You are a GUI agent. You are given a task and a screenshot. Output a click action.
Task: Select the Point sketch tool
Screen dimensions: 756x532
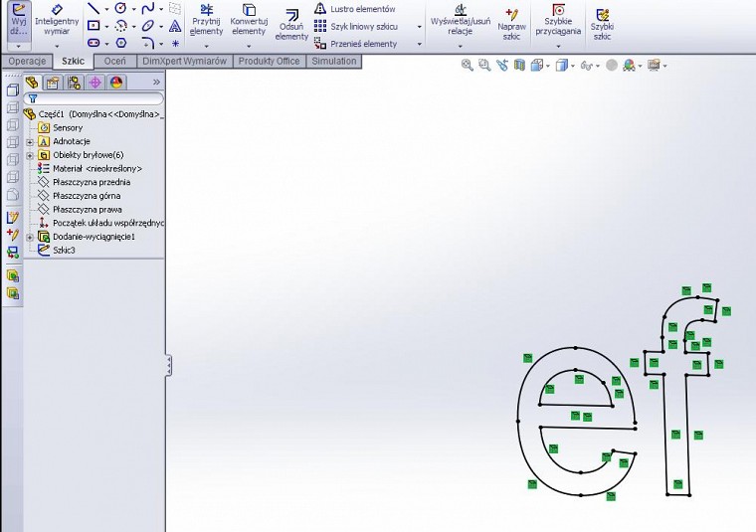(175, 44)
